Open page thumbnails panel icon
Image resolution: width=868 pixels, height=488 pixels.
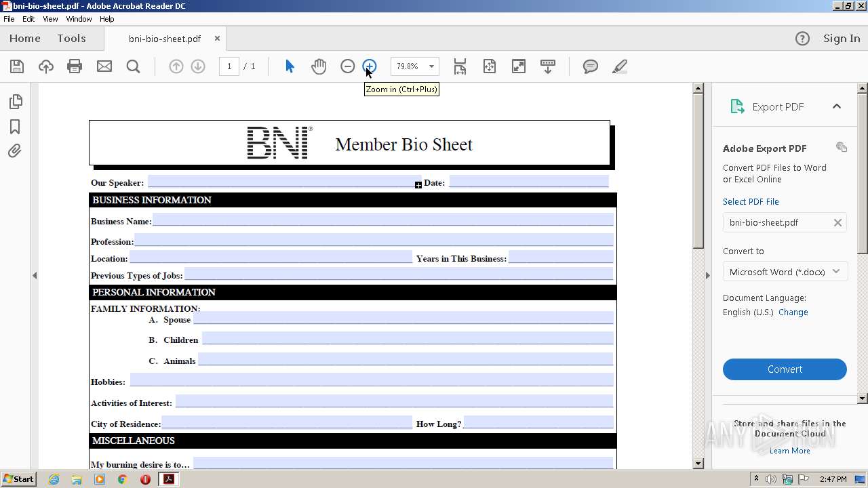[15, 102]
